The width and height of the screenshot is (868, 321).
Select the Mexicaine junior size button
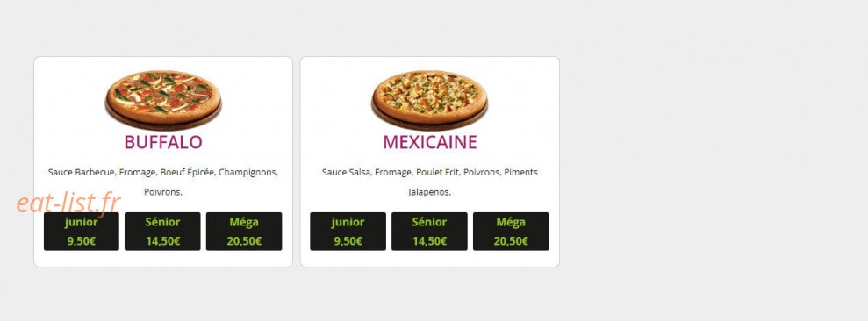pos(348,232)
